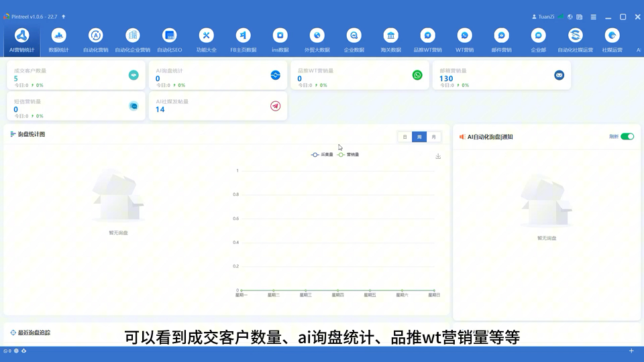Click the chat icon on 短信营销量 card
This screenshot has height=362, width=644.
click(133, 106)
